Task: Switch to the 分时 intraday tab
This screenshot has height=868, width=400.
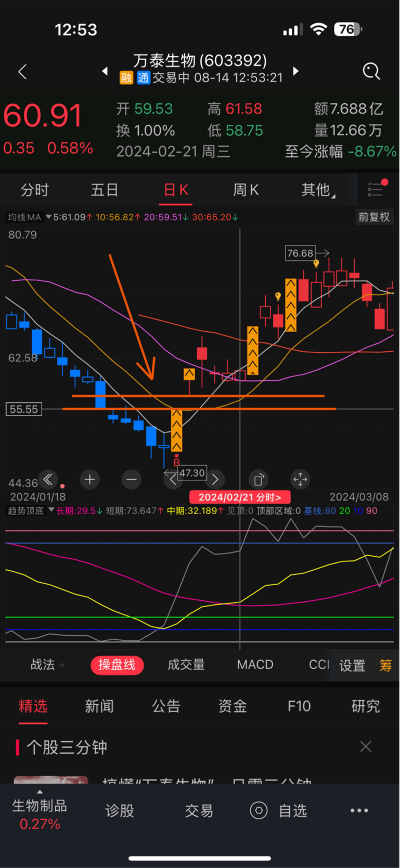Action: 35,190
